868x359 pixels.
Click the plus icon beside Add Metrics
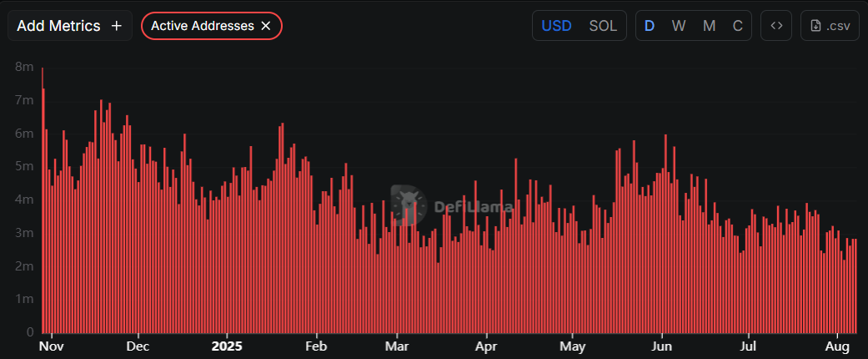pyautogui.click(x=116, y=26)
